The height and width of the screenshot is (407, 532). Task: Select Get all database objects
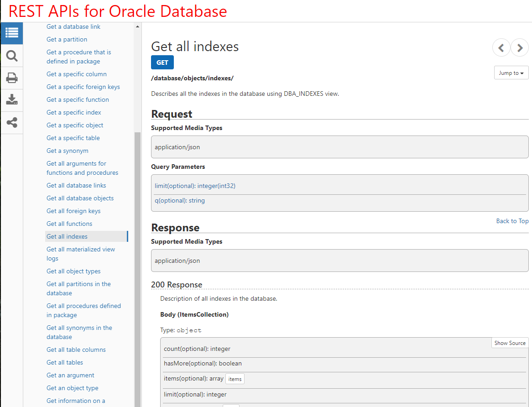(x=80, y=198)
